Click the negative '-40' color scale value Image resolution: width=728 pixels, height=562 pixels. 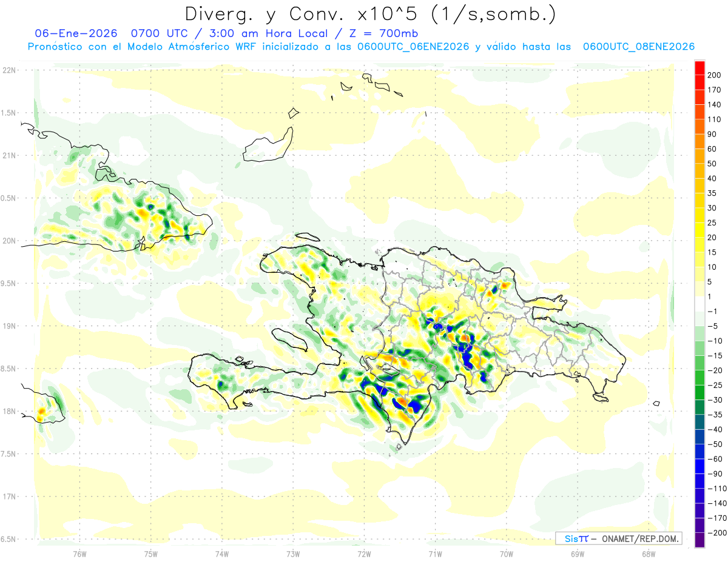point(716,429)
